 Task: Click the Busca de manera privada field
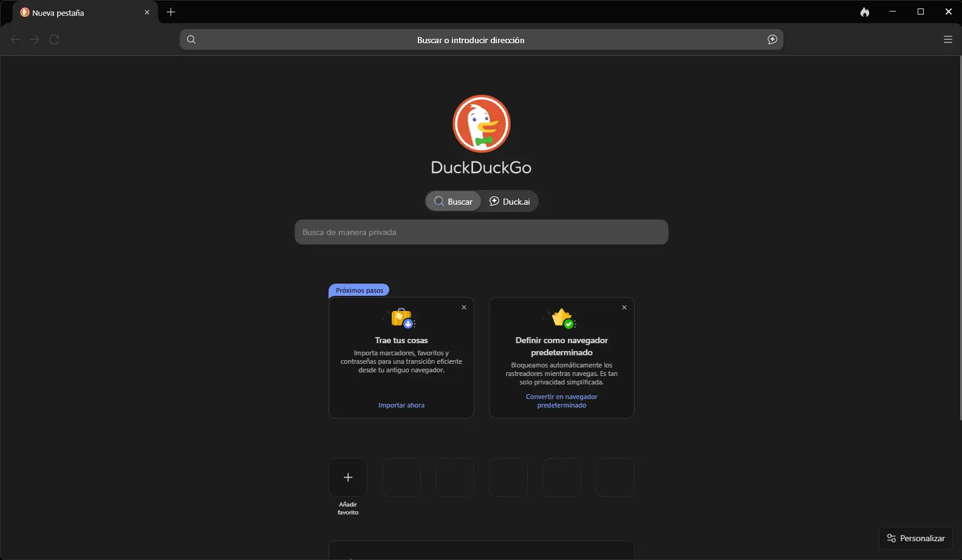pyautogui.click(x=481, y=232)
